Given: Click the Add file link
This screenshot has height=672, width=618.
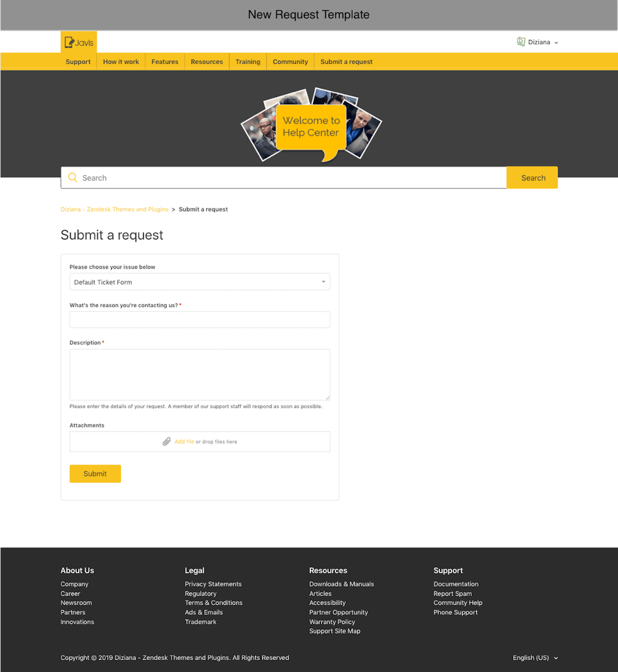Looking at the screenshot, I should point(184,442).
